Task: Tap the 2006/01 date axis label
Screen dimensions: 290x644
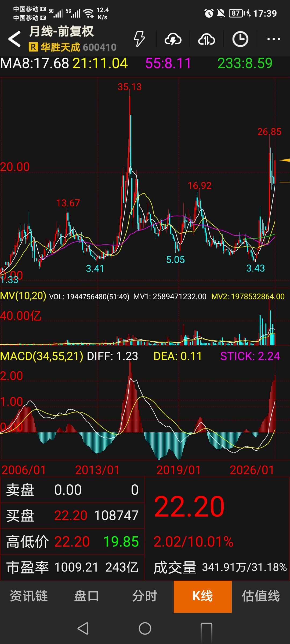Action: tap(24, 470)
